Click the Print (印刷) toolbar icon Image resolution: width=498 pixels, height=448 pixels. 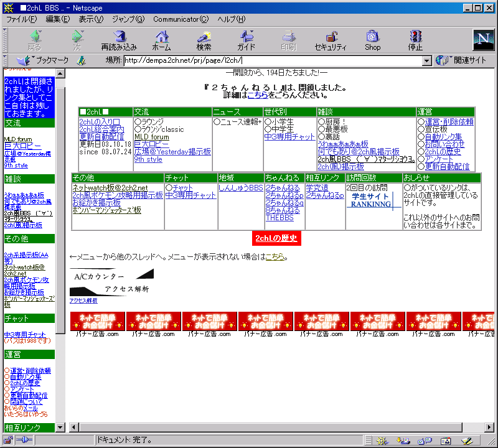pyautogui.click(x=288, y=40)
